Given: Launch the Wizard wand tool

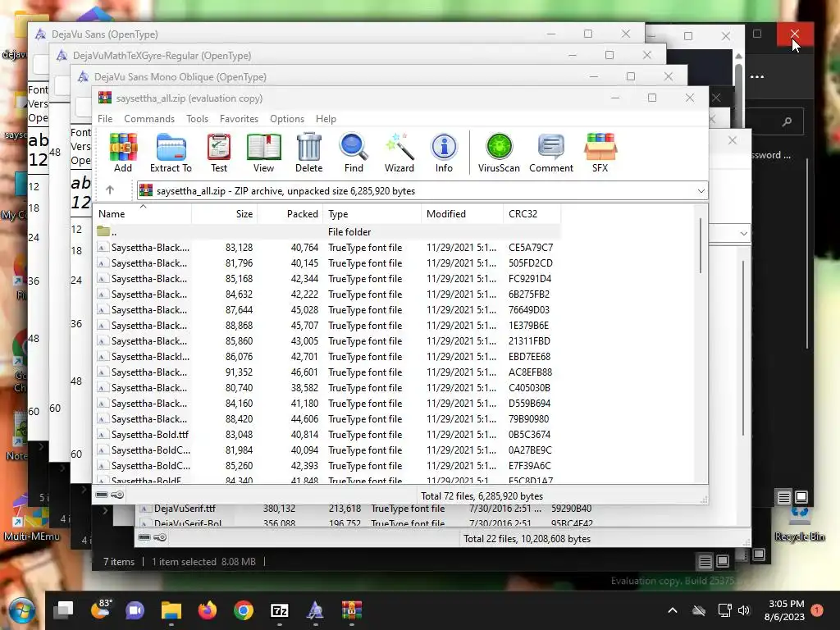Looking at the screenshot, I should click(399, 153).
